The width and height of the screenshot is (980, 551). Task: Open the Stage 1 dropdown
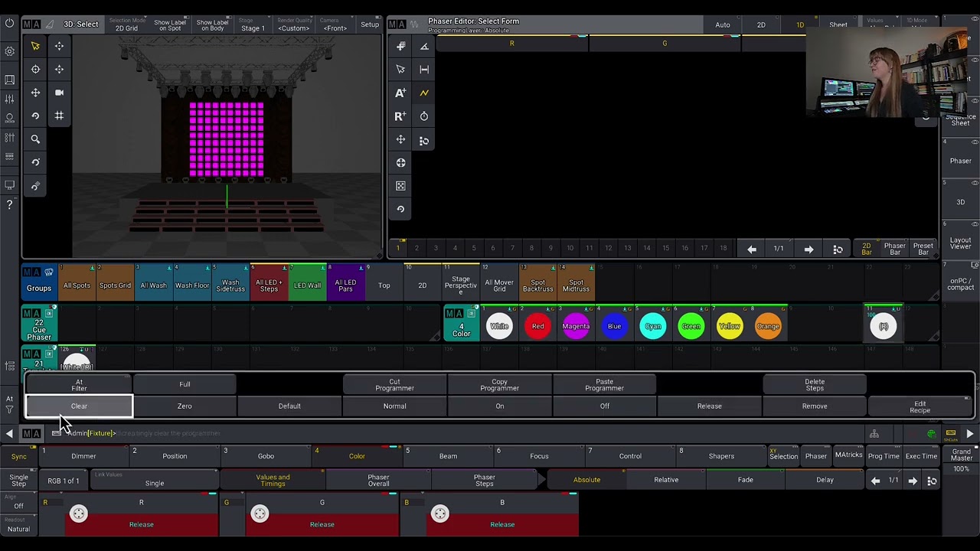tap(253, 25)
